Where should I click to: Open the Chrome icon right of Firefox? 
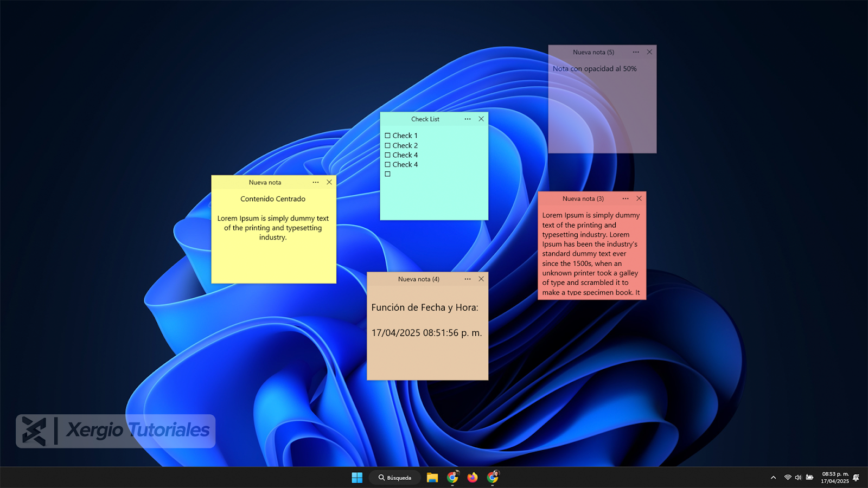[x=493, y=478]
